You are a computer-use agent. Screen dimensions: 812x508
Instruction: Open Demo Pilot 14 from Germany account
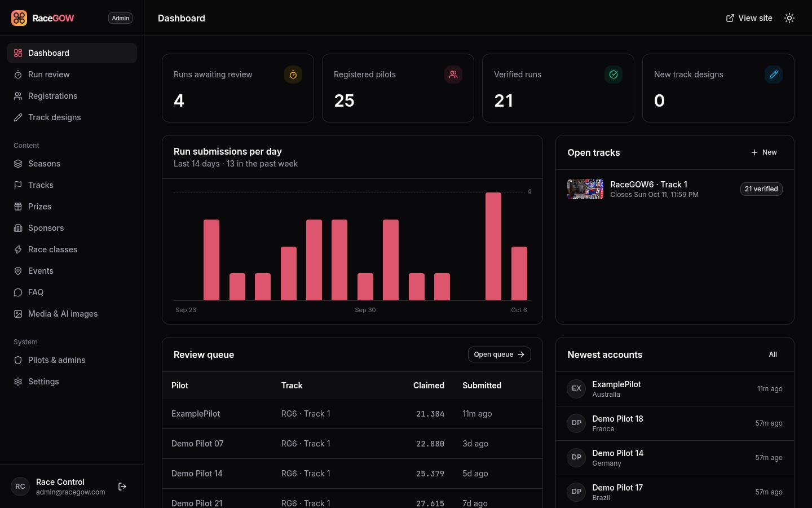click(x=675, y=458)
